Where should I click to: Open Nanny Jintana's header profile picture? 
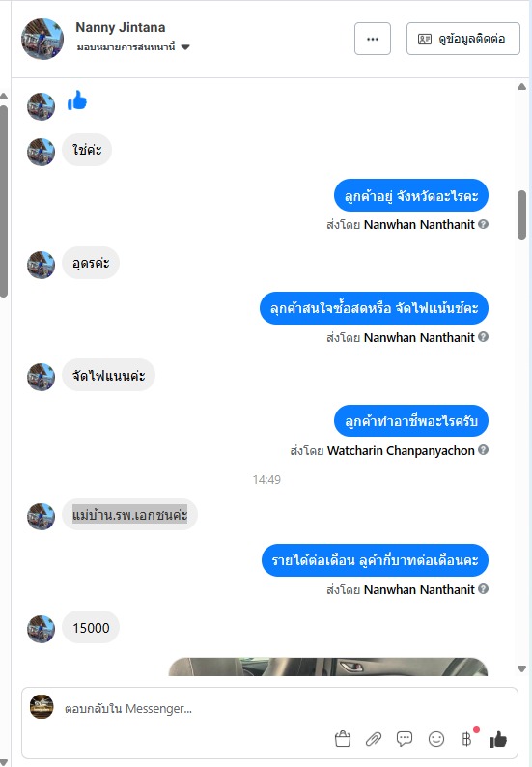point(42,39)
